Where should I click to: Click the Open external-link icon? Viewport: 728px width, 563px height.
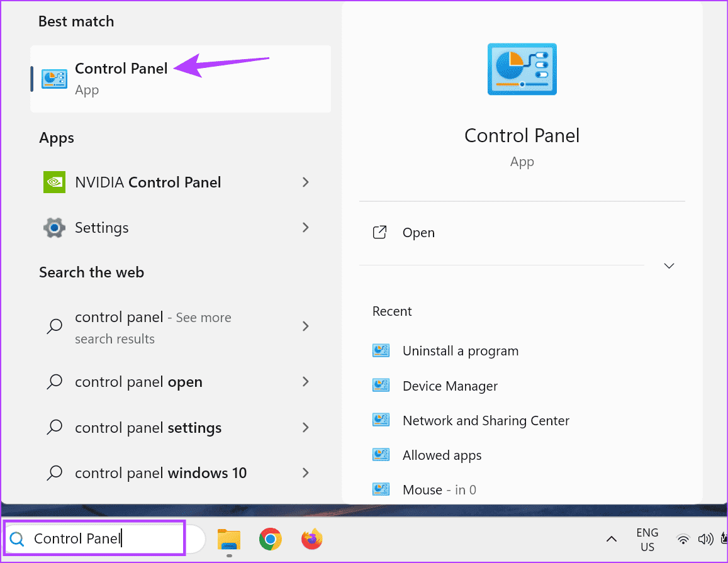[379, 232]
